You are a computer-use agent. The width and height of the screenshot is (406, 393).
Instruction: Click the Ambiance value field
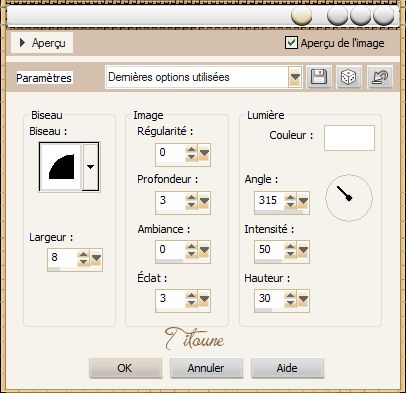pos(170,249)
